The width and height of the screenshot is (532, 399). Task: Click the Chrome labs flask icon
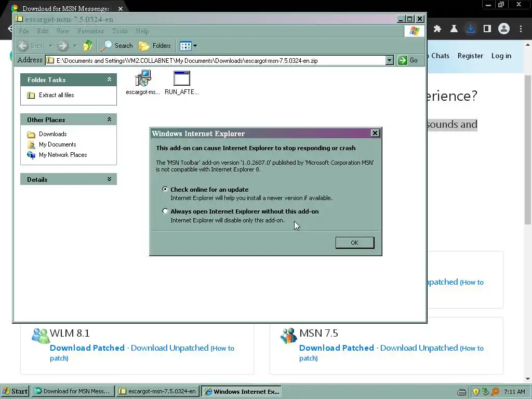tap(454, 29)
